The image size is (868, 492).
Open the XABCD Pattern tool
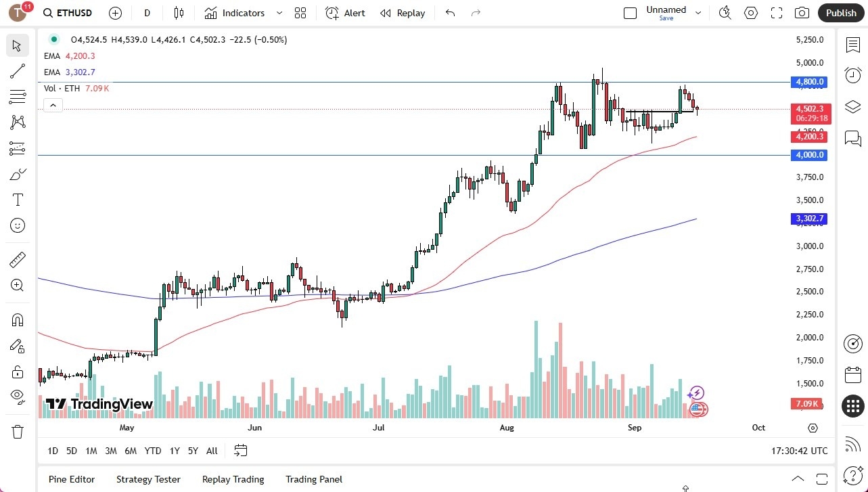coord(17,122)
